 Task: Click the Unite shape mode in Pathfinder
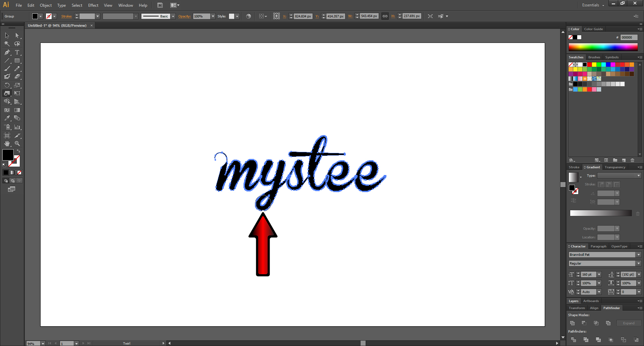573,323
